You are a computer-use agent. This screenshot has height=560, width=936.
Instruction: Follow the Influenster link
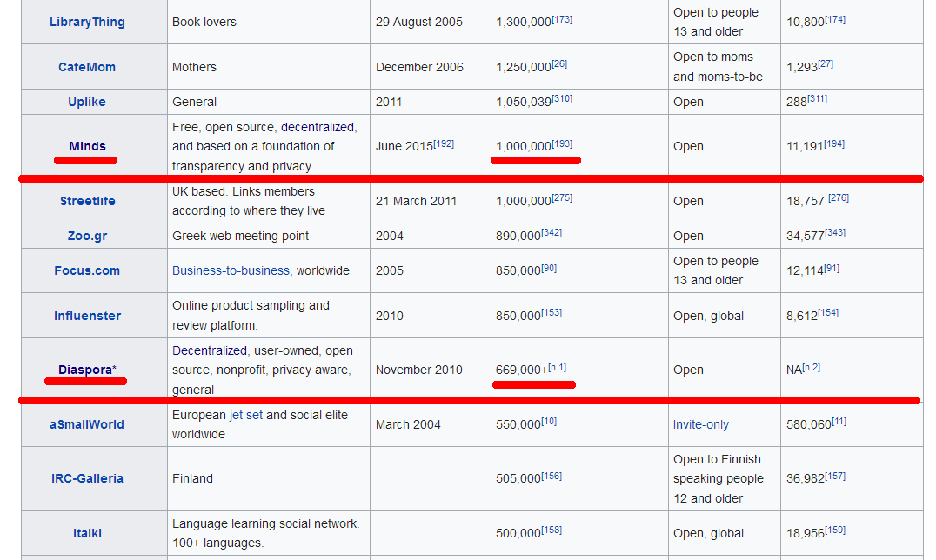point(87,316)
